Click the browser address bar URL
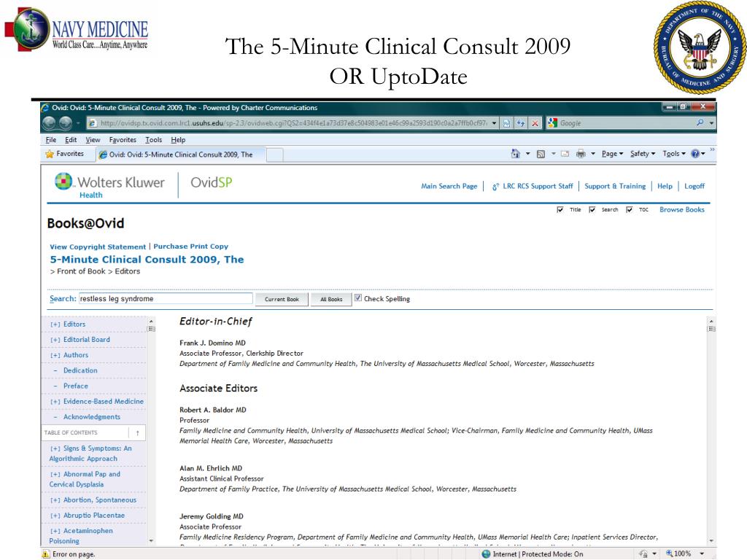 point(293,122)
